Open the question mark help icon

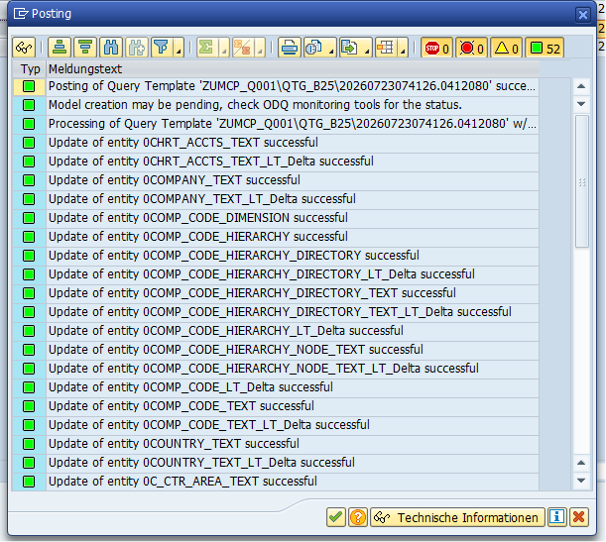[x=358, y=517]
